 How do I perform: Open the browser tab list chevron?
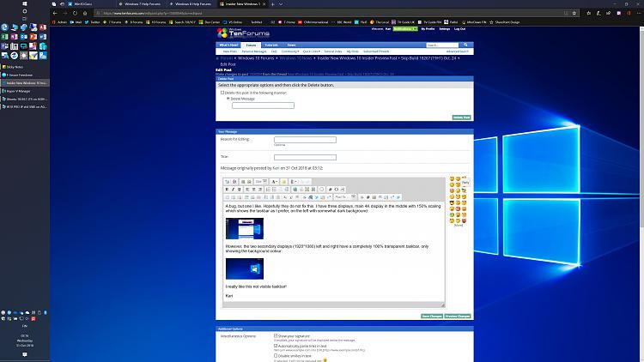coord(281,4)
